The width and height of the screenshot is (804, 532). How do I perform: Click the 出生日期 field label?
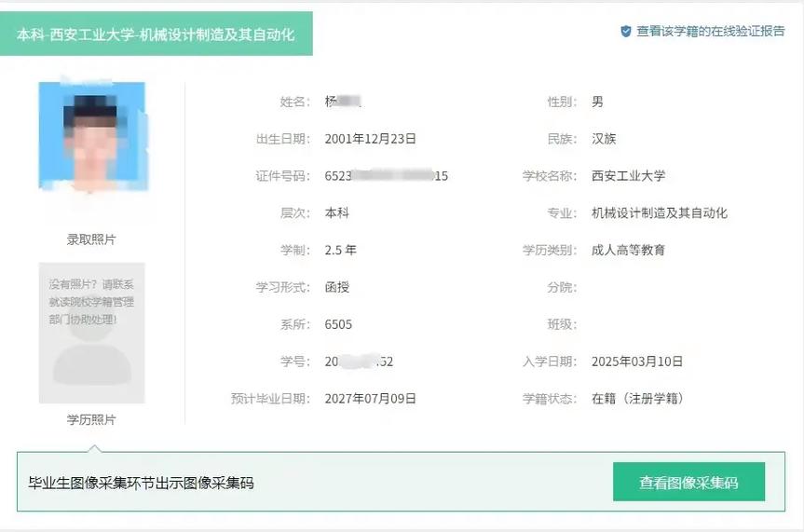tap(282, 139)
